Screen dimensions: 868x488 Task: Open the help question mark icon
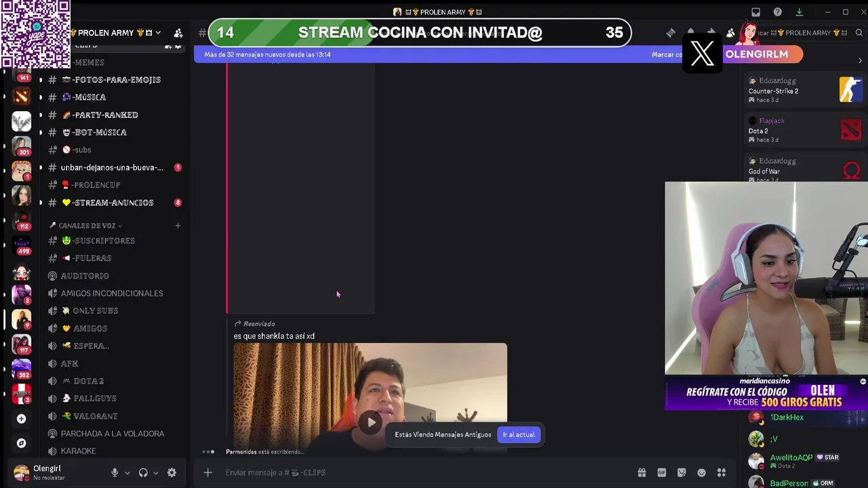[x=778, y=12]
